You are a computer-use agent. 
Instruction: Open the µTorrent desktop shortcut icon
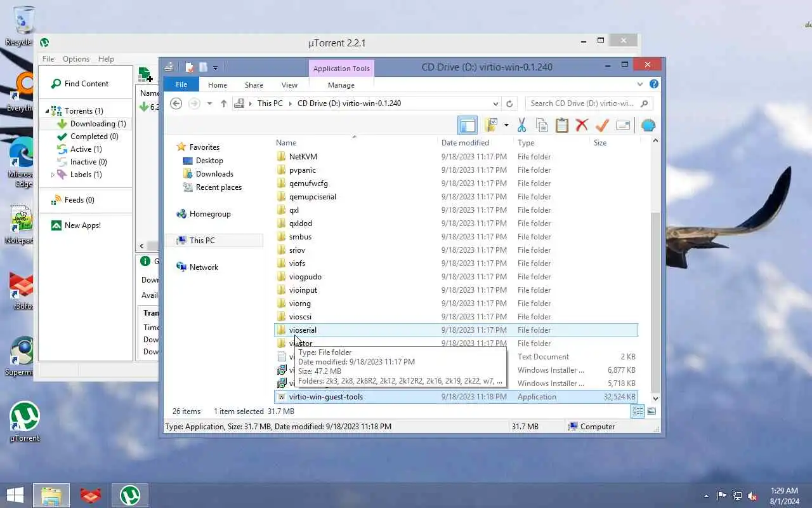[x=24, y=422]
